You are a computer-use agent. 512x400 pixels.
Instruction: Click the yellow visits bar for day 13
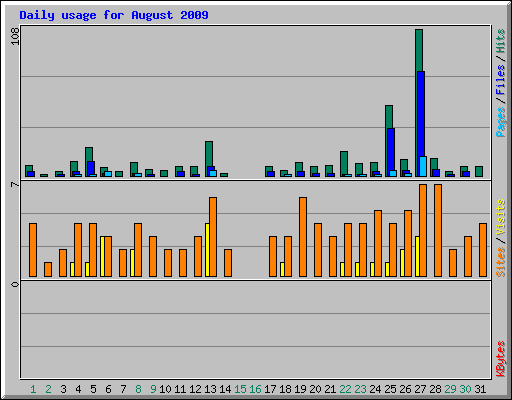coord(207,250)
